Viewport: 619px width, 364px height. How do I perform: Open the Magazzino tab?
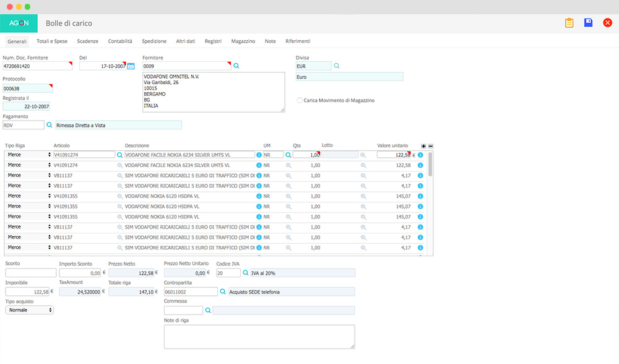pos(243,41)
